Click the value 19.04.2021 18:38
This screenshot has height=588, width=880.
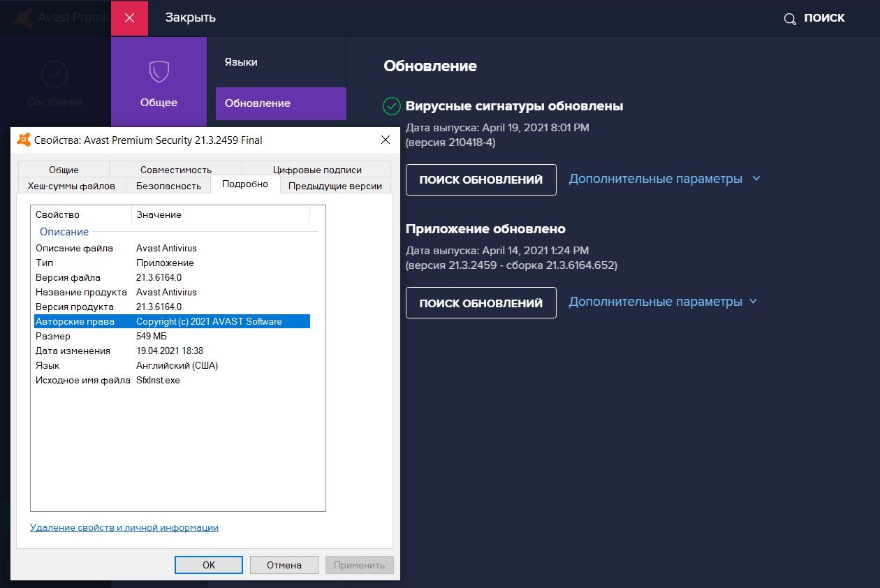(x=170, y=351)
